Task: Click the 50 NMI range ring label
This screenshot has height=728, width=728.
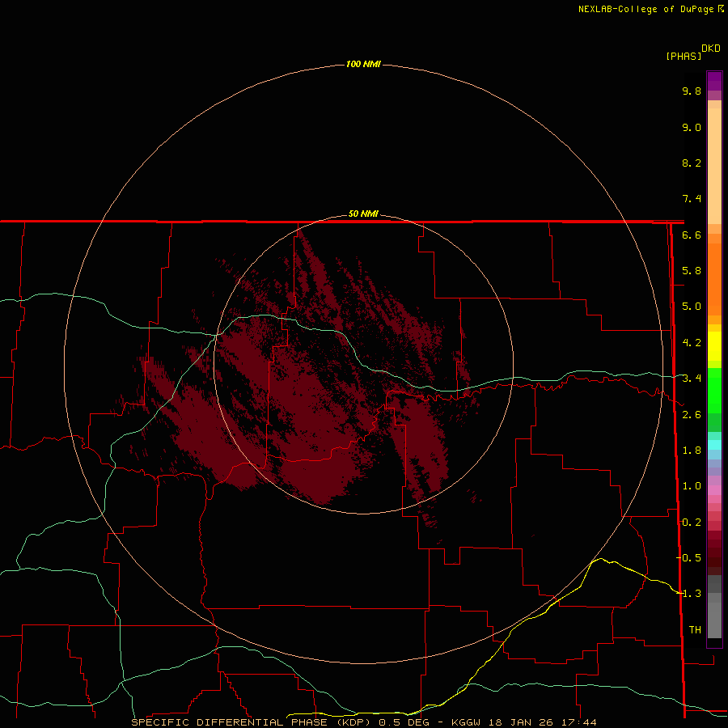Action: (363, 214)
